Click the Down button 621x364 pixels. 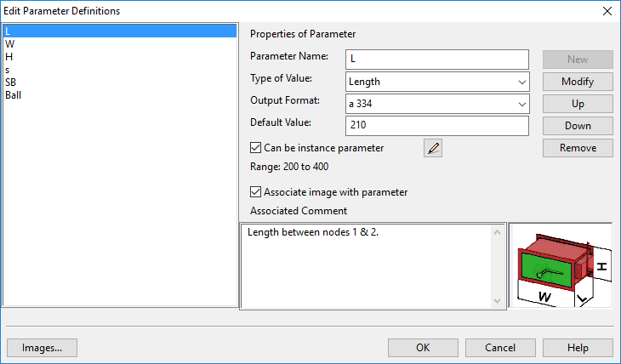[578, 126]
